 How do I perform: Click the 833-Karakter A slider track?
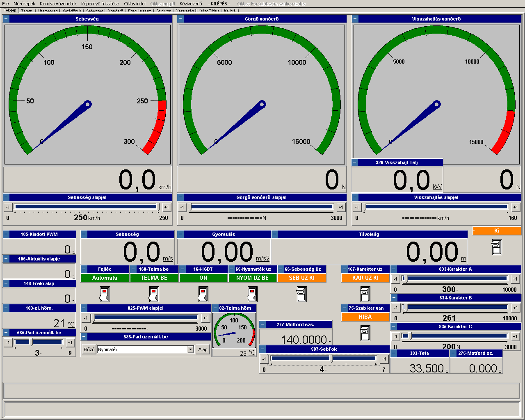(455, 278)
